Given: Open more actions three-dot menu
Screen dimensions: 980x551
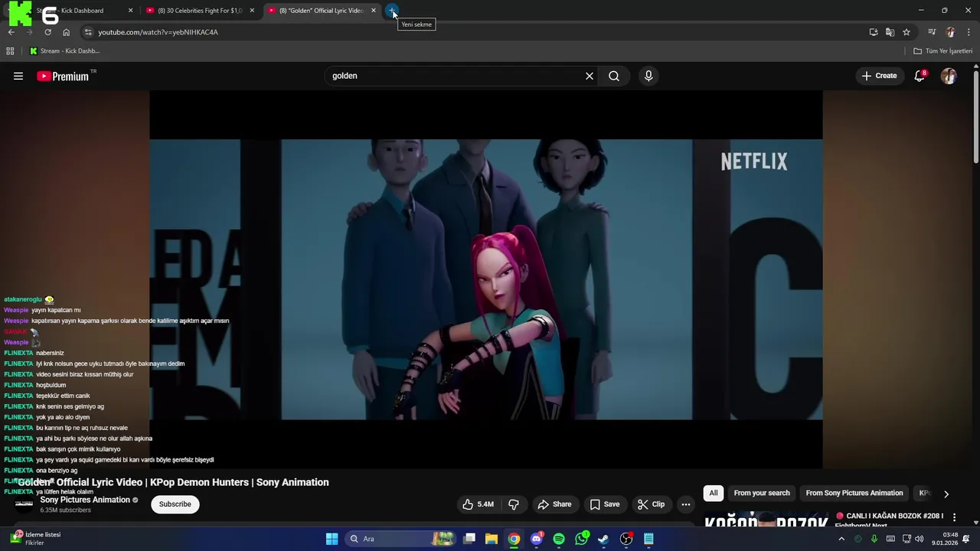Looking at the screenshot, I should tap(686, 504).
